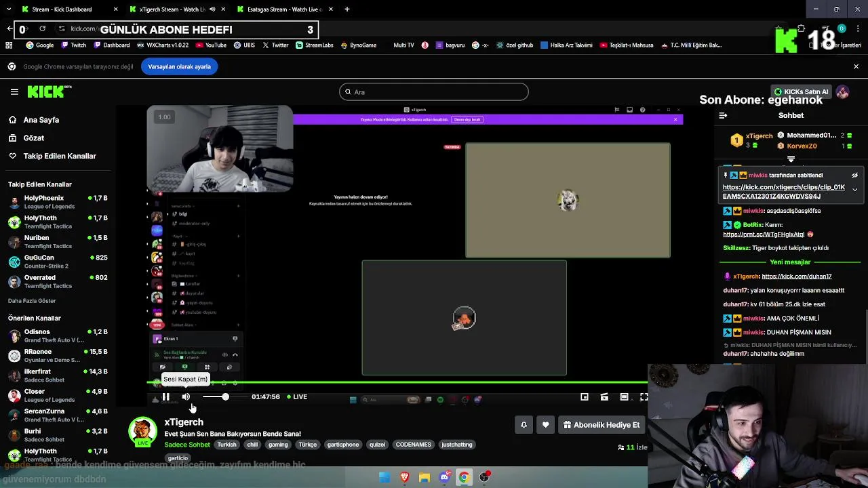Open Windows Start menu in taskbar
This screenshot has width=868, height=488.
click(384, 477)
